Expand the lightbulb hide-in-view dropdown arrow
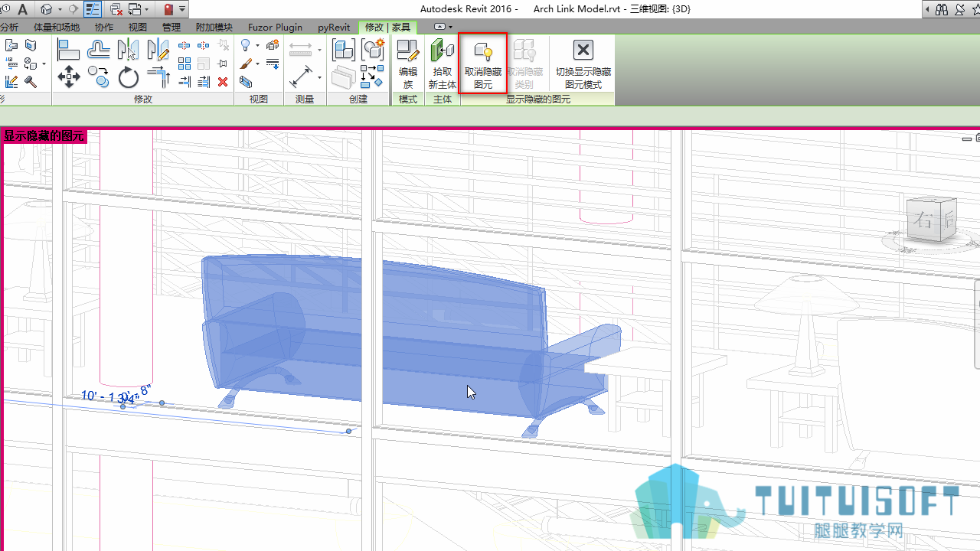This screenshot has width=980, height=551. pyautogui.click(x=257, y=46)
